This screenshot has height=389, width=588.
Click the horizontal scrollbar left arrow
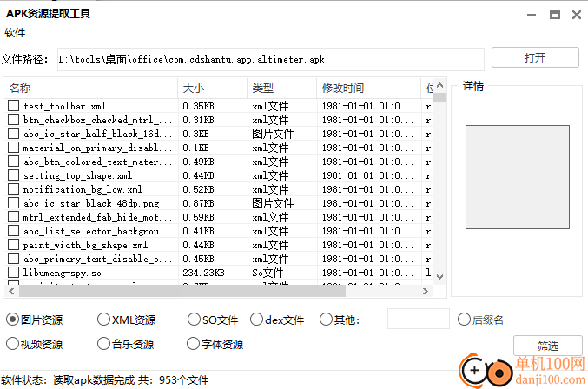click(x=11, y=291)
